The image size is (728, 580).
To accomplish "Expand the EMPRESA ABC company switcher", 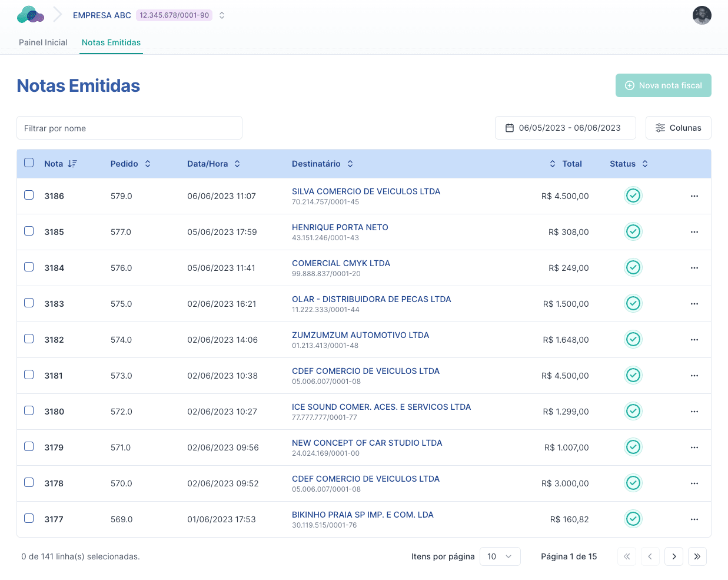I will pyautogui.click(x=221, y=15).
